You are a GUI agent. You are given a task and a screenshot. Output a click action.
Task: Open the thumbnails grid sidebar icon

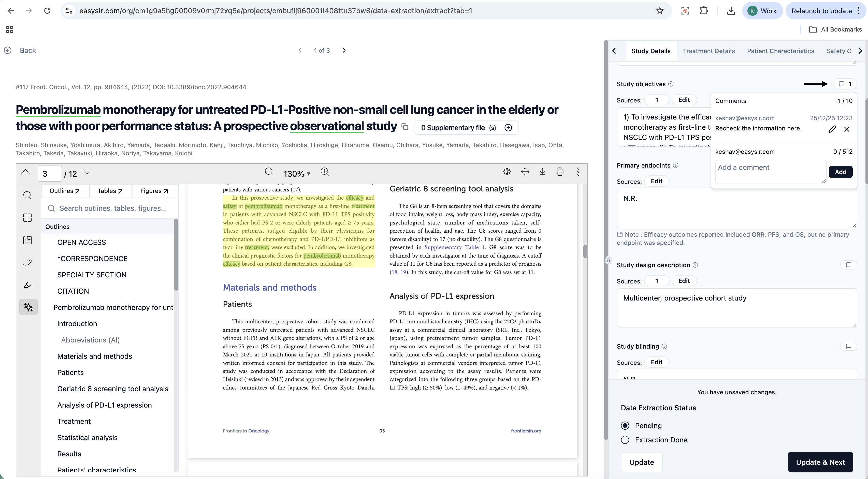click(28, 218)
